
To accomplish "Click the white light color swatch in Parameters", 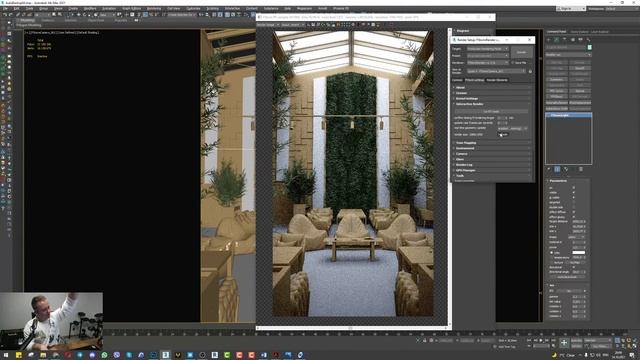I will (x=579, y=253).
